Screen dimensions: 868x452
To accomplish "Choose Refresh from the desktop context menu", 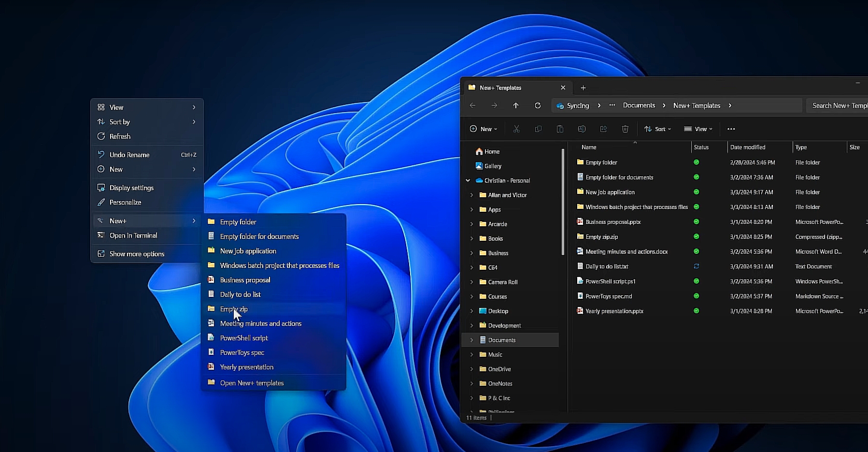I will [x=147, y=136].
